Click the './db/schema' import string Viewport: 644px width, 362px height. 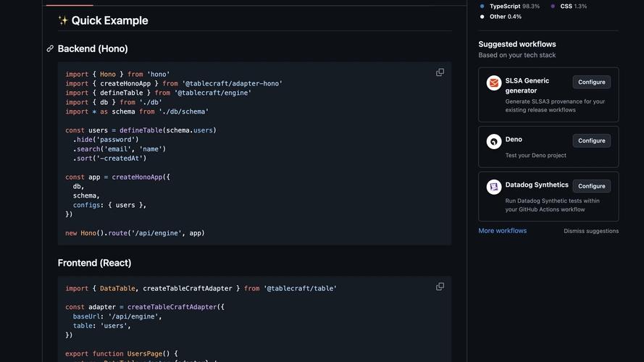tap(183, 111)
